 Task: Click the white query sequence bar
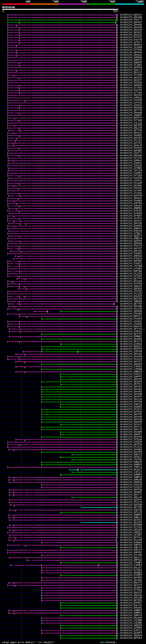point(60,9)
